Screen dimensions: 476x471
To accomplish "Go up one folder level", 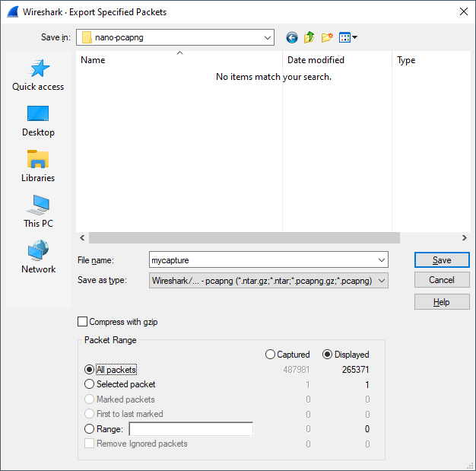I will (x=309, y=37).
